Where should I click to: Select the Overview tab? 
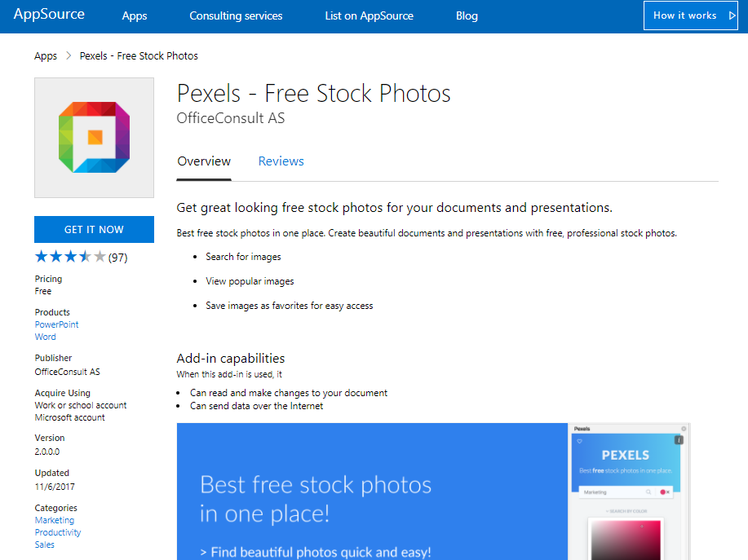(204, 161)
